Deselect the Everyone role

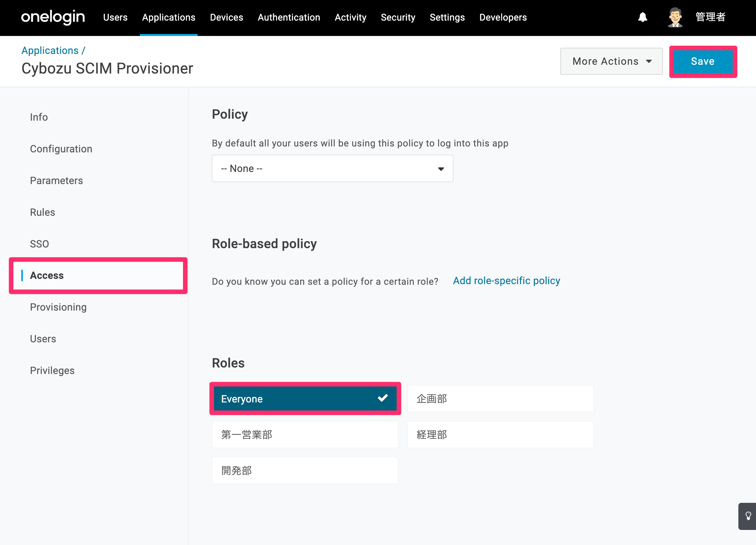[x=305, y=399]
